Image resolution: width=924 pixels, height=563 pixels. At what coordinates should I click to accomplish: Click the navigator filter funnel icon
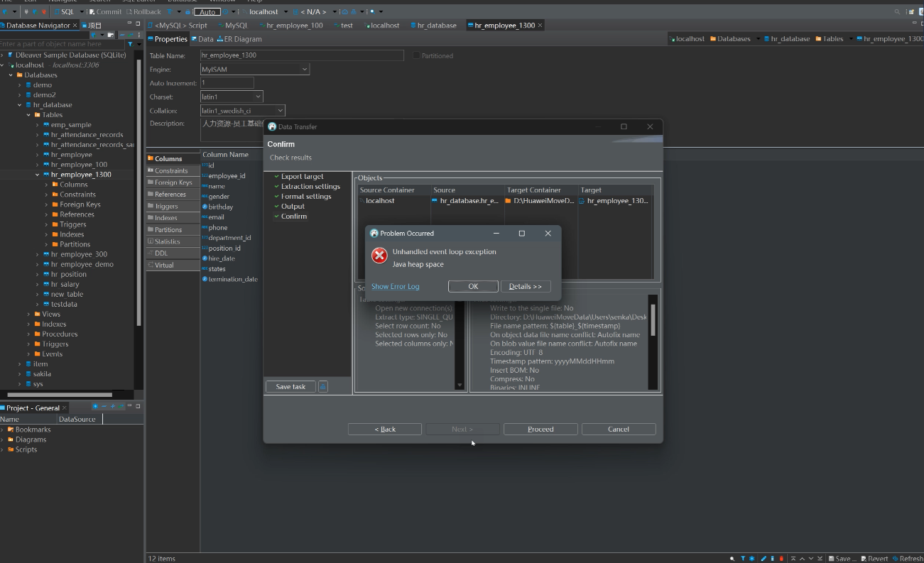[130, 44]
